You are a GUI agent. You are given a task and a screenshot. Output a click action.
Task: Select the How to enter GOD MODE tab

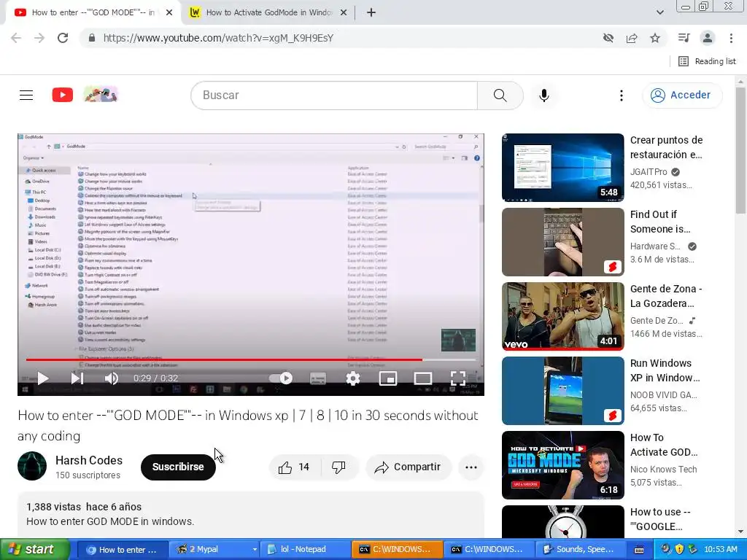tap(93, 12)
